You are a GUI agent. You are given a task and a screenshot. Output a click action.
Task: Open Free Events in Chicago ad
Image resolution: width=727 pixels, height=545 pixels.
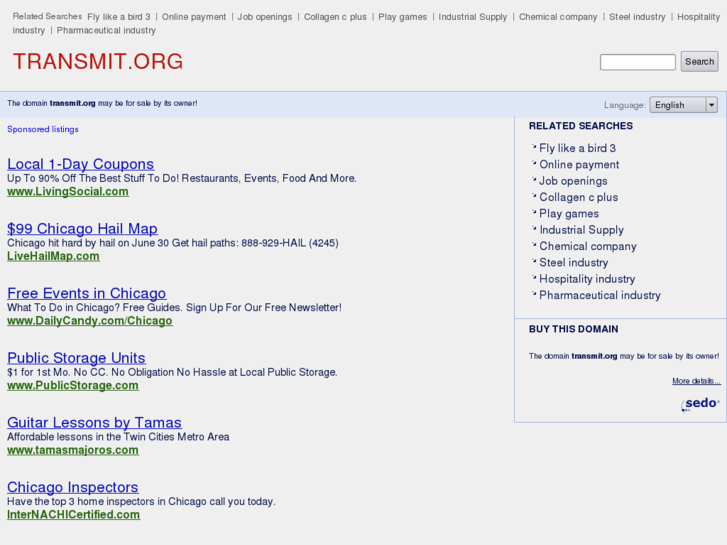click(x=87, y=293)
